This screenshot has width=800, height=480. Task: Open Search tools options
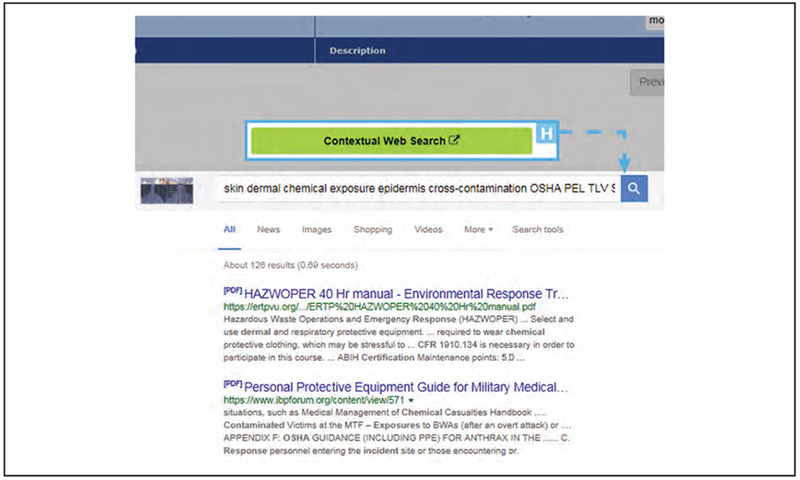pyautogui.click(x=538, y=230)
